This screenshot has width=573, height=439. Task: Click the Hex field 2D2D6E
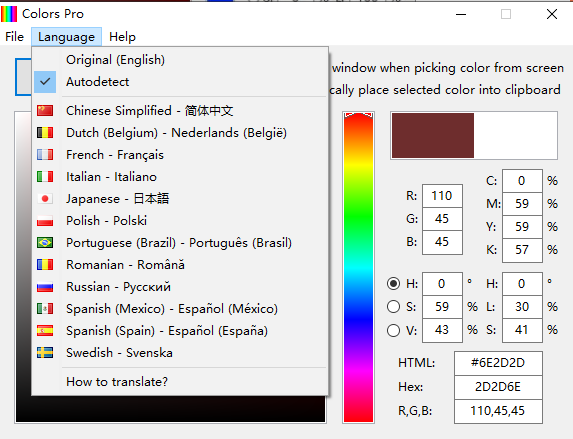click(498, 387)
